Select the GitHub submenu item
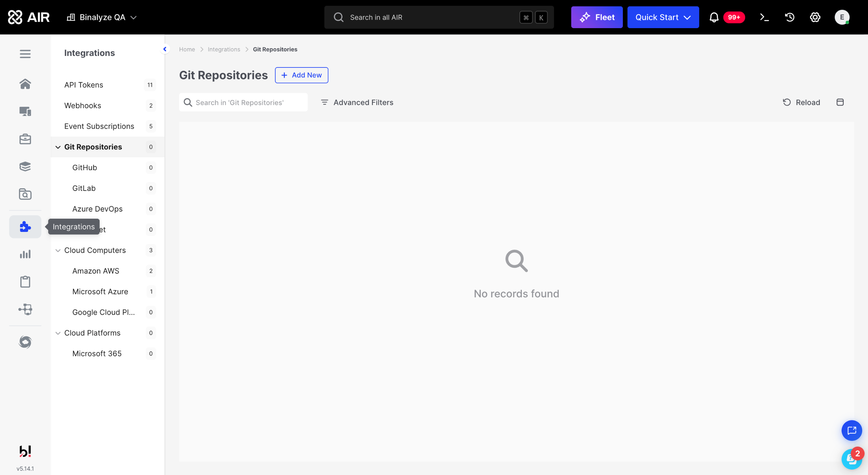Viewport: 868px width, 475px height. 85,167
